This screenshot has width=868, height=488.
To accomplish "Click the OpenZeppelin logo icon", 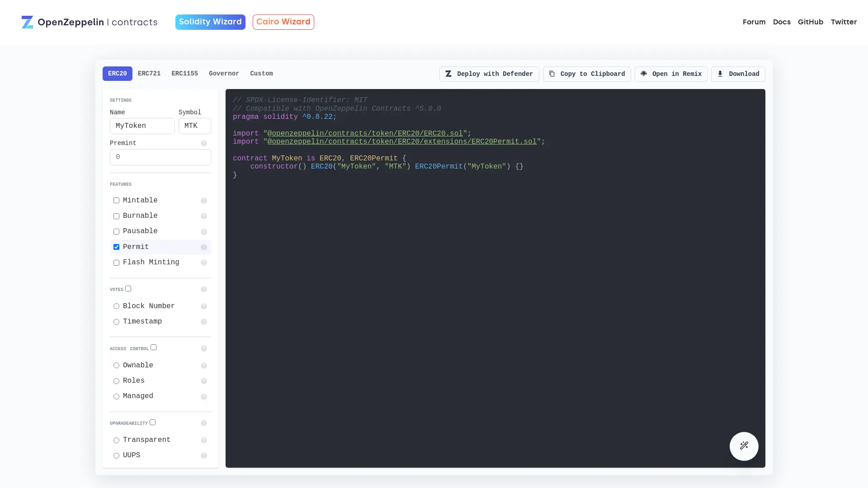I will coord(28,22).
